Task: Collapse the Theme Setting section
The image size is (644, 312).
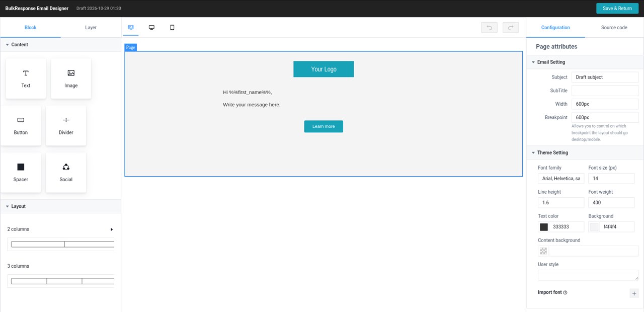Action: 585,152
